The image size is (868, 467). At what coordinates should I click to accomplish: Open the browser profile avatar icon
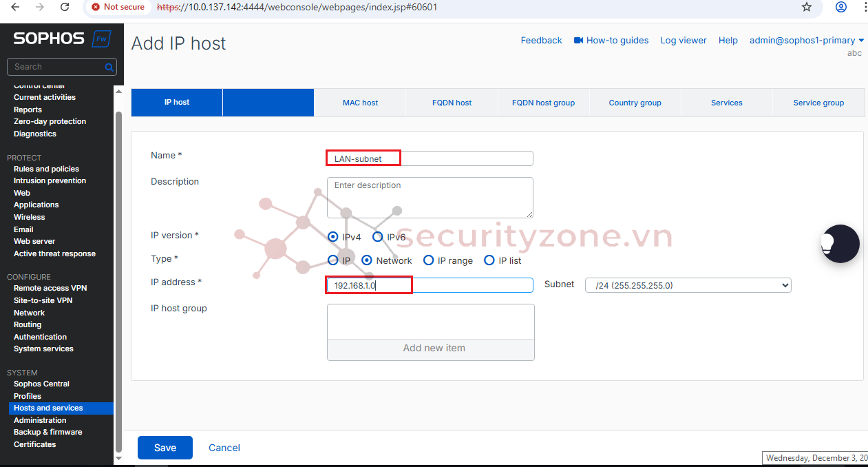[x=840, y=8]
